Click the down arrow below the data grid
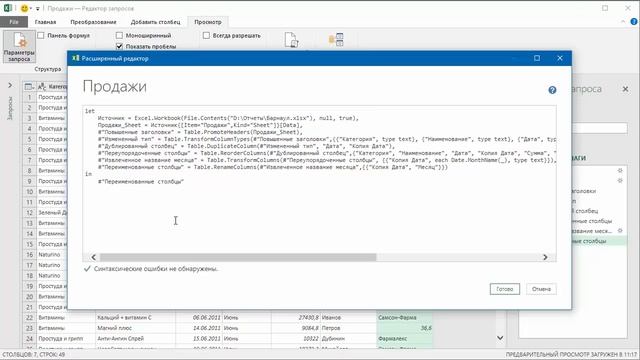 (500, 338)
